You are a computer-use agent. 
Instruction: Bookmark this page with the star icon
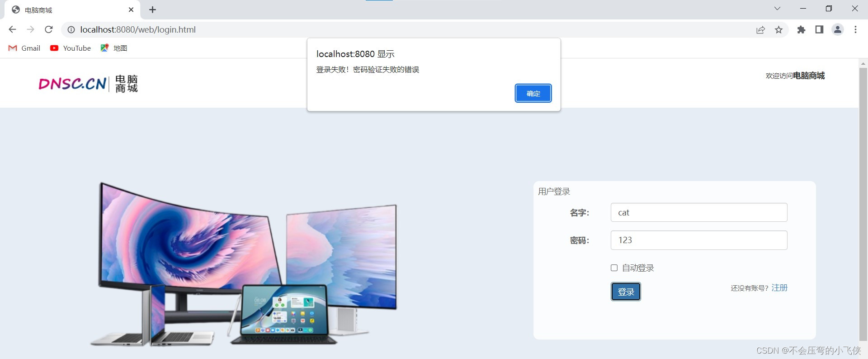tap(778, 30)
